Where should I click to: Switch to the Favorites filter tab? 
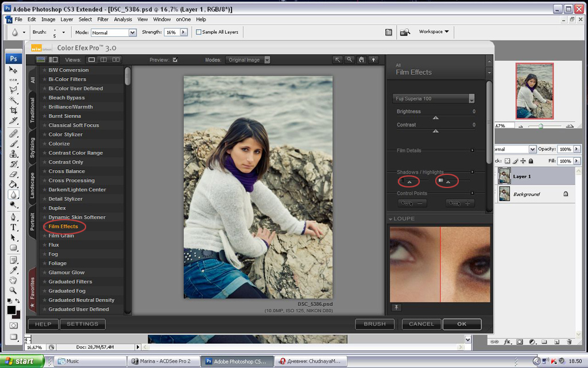[x=32, y=289]
